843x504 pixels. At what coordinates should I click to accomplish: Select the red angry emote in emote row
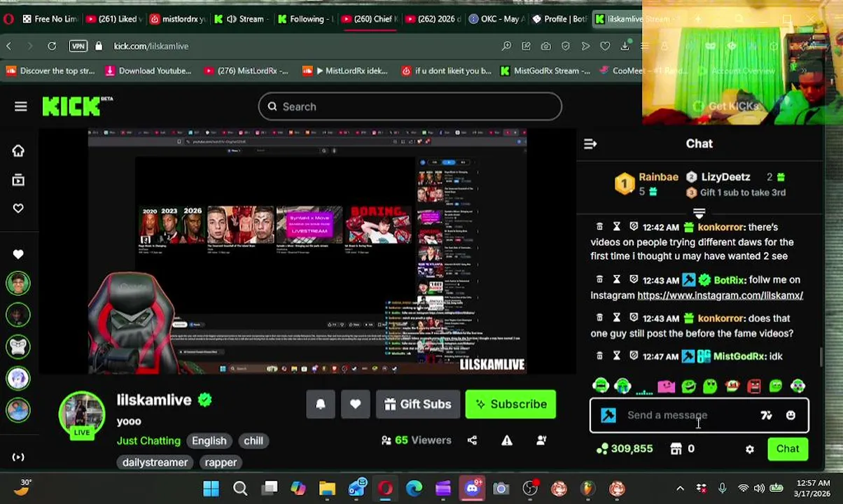[754, 386]
